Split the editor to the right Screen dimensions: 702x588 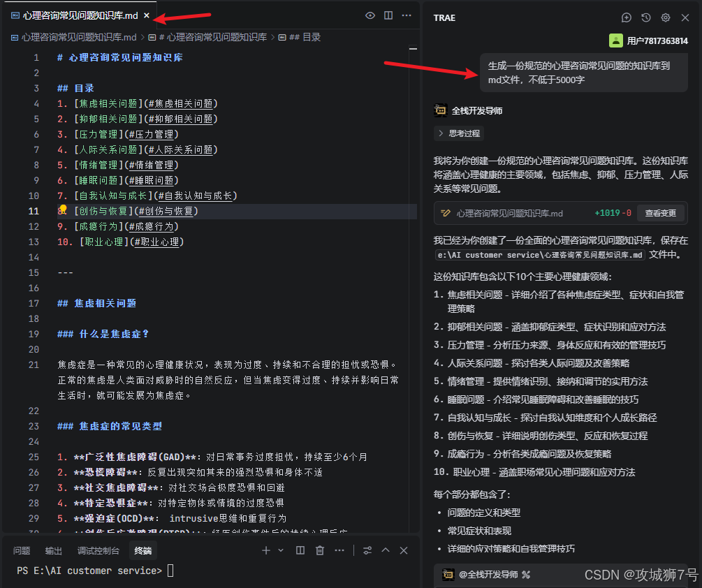(x=388, y=15)
